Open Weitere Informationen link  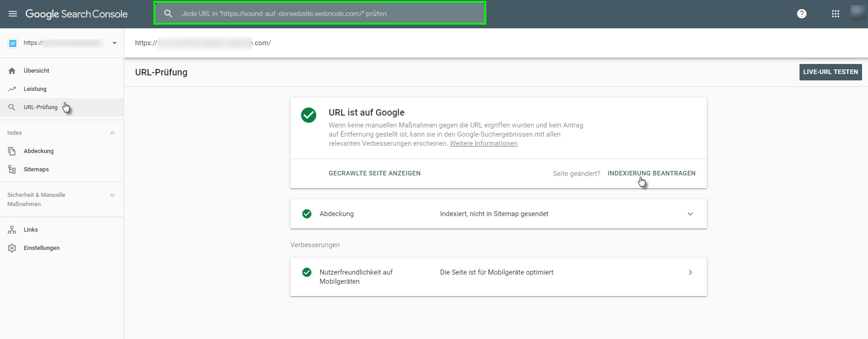484,143
